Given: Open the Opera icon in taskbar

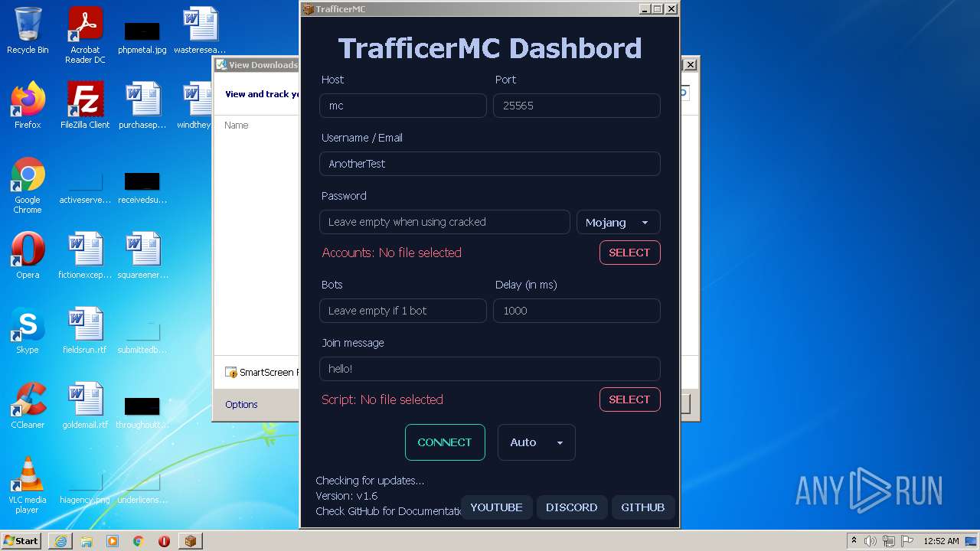Looking at the screenshot, I should click(164, 541).
